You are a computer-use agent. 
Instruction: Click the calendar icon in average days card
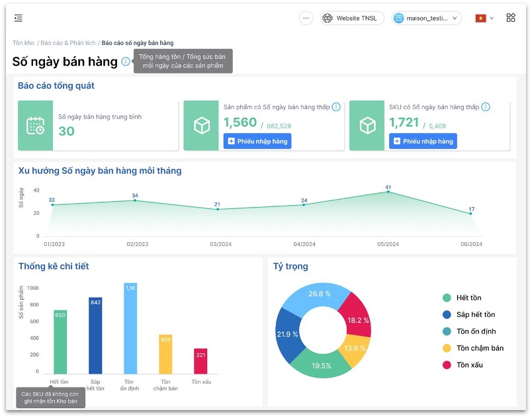point(35,126)
